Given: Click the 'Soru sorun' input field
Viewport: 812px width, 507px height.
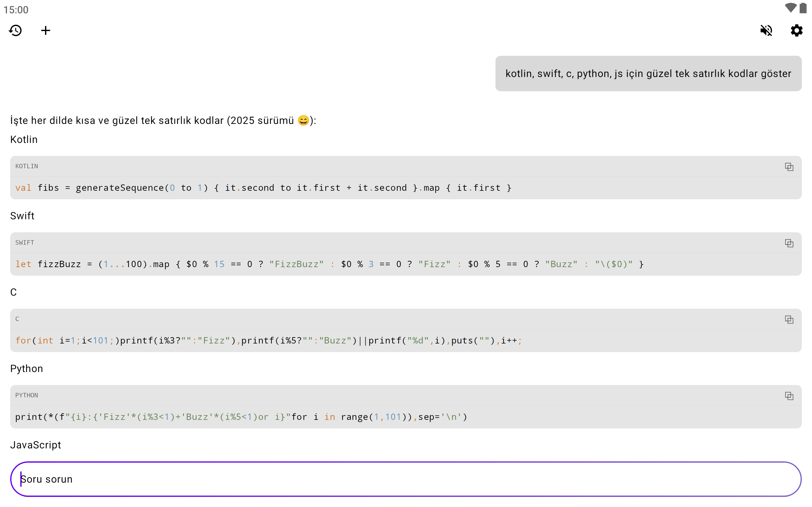Looking at the screenshot, I should coord(406,479).
